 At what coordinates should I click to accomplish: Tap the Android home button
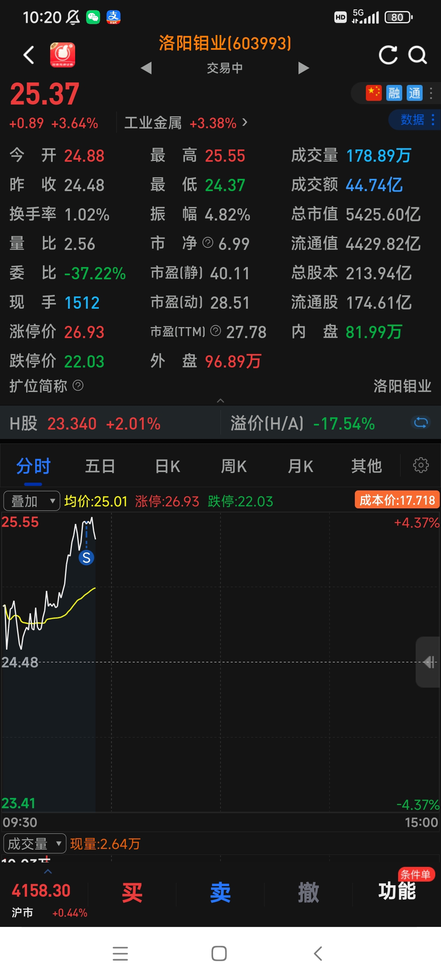coord(219,954)
